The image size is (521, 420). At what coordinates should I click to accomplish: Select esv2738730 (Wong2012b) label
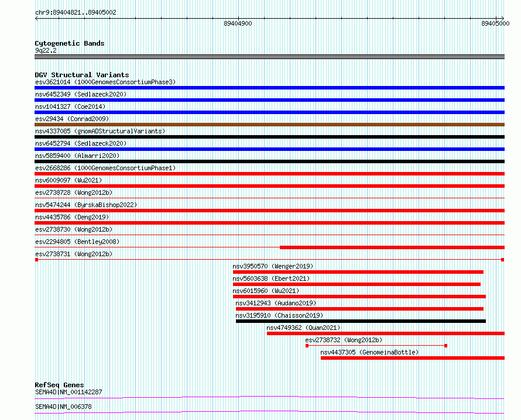[74, 229]
